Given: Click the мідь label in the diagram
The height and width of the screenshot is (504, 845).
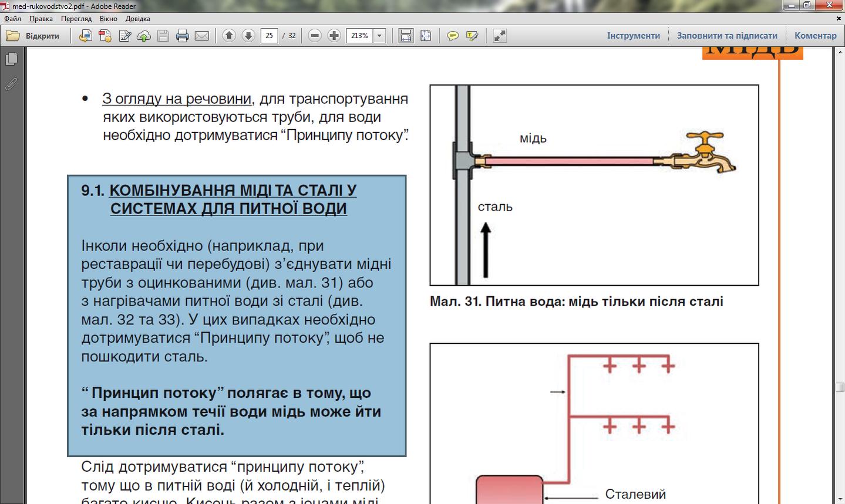Looking at the screenshot, I should (533, 138).
